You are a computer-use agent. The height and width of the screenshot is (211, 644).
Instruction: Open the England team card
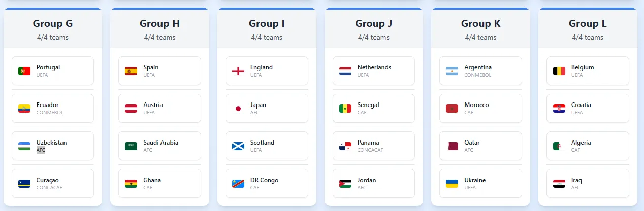[267, 71]
